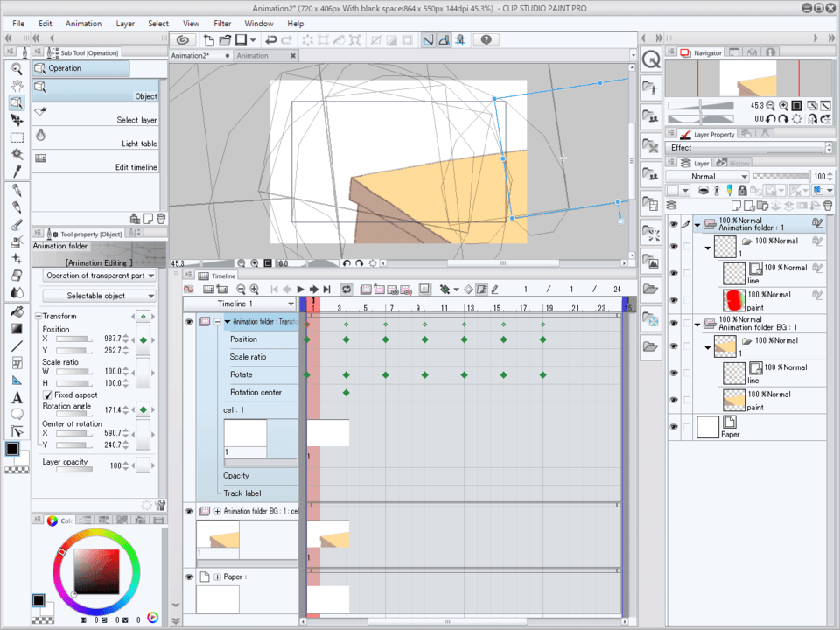Select the Hand move tool
840x630 pixels.
pos(17,86)
